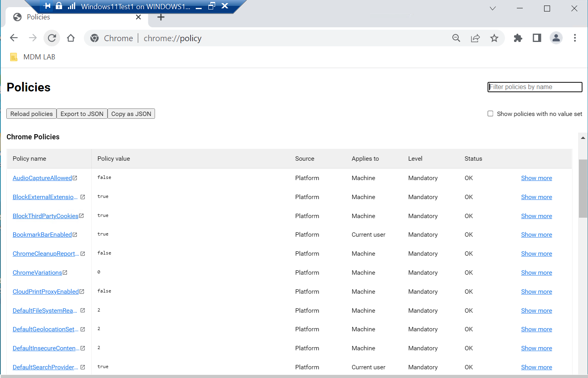Reload the chrome://policy page

[52, 38]
